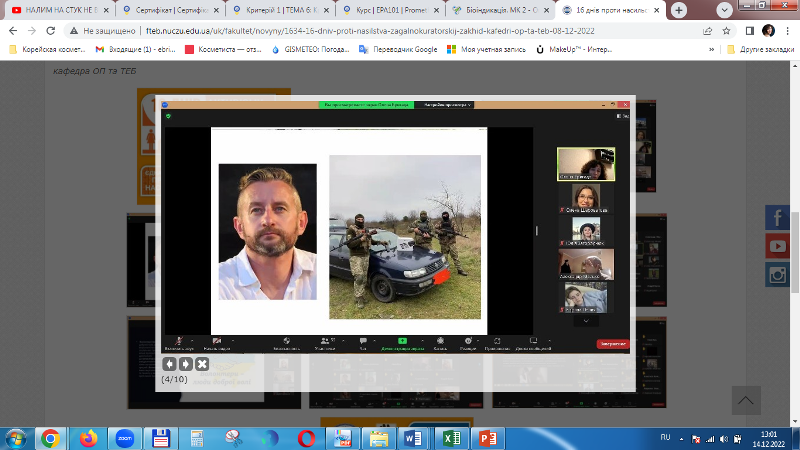800x450 pixels.
Task: Close the lightbox with the X button
Action: (x=202, y=364)
